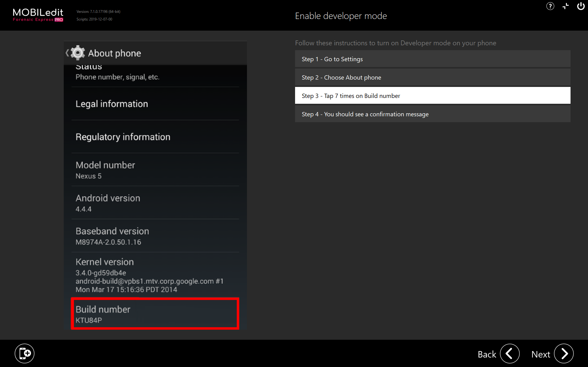Viewport: 588px width, 367px height.
Task: Click the Next arrow circle icon
Action: 564,354
